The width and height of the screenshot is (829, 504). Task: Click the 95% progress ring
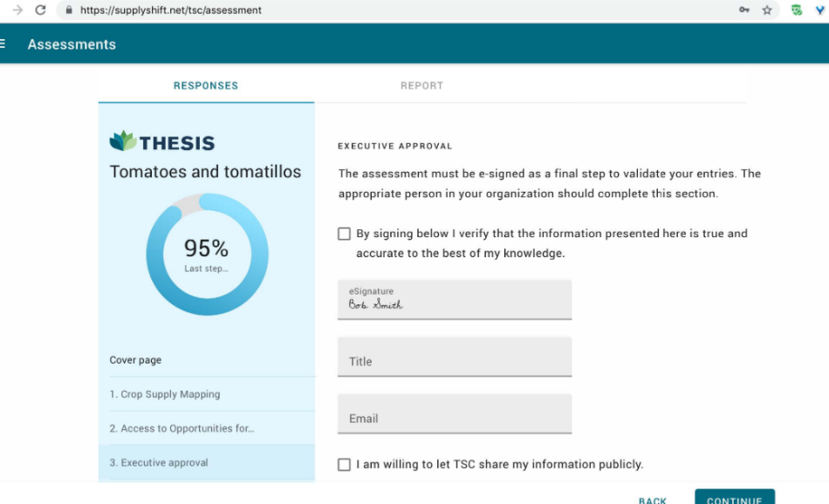207,254
